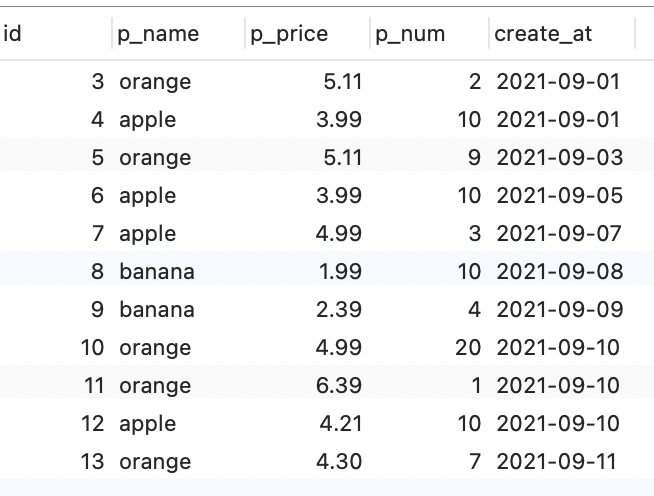Sort by the id column header
Viewport: 654px width, 496px height.
pyautogui.click(x=13, y=34)
